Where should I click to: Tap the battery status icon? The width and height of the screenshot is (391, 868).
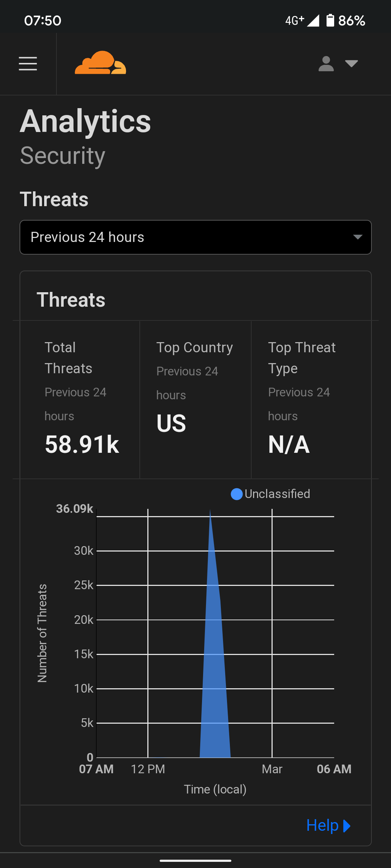point(330,20)
